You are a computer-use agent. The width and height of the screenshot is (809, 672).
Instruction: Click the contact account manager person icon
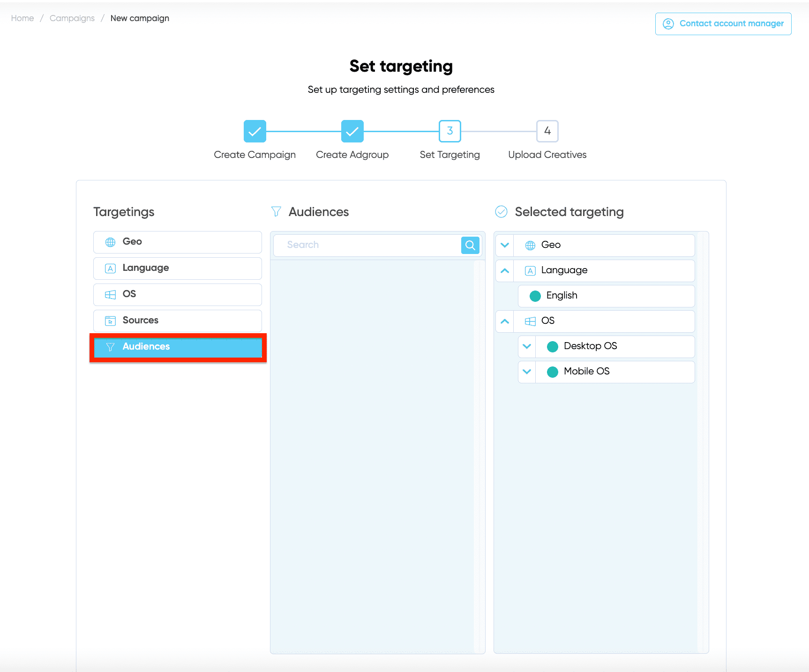(667, 23)
